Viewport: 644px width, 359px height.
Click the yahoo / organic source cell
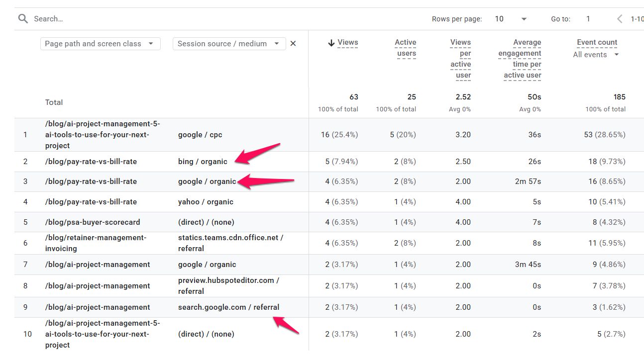(x=206, y=202)
